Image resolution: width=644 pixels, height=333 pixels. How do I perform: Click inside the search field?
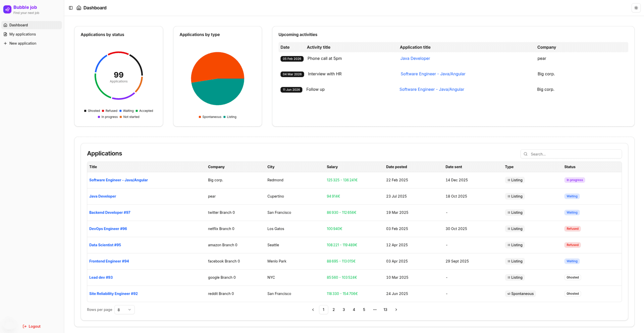click(x=570, y=154)
